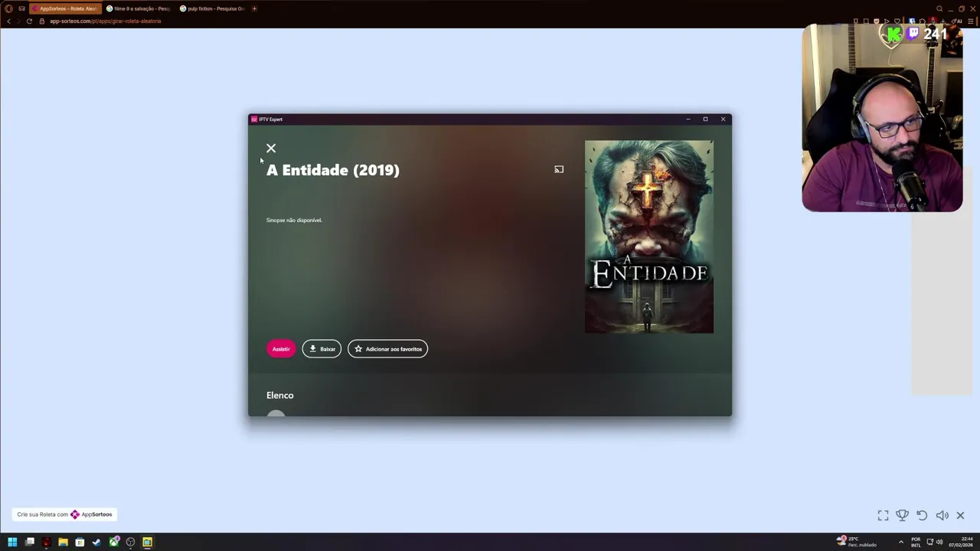Close the A Entidade movie details panel

pos(271,148)
